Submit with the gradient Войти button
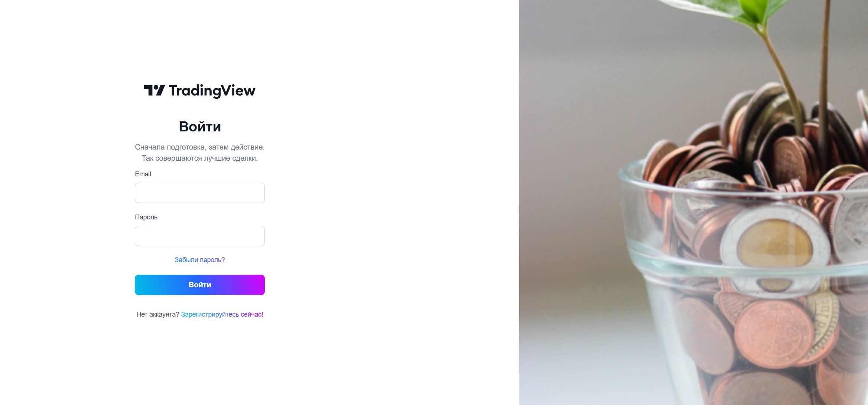 pyautogui.click(x=200, y=285)
